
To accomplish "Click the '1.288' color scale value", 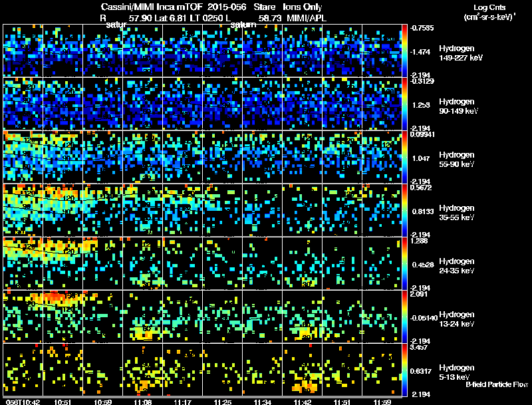I will pos(419,241).
